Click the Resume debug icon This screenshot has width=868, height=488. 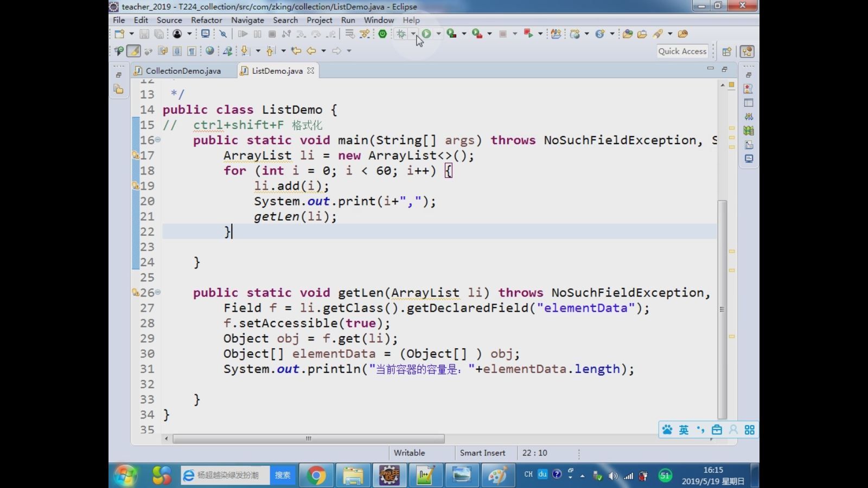[x=242, y=34]
